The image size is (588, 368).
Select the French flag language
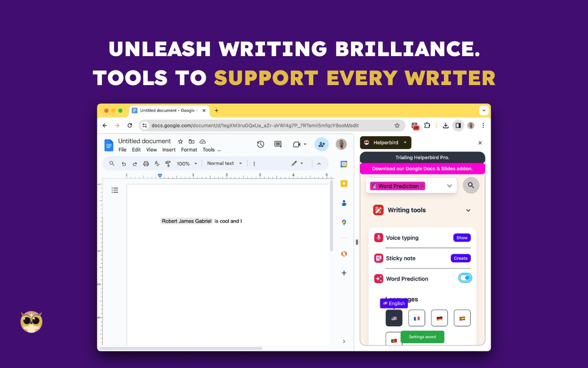pos(417,318)
